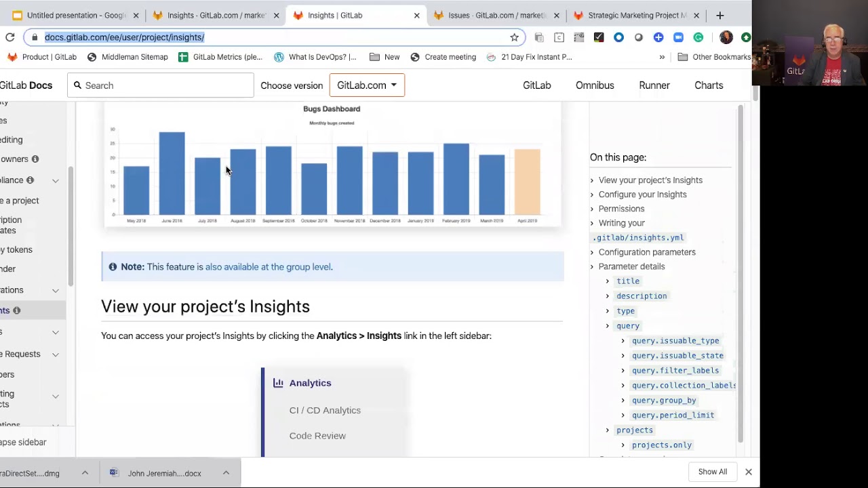Click the checkmark extension icon
This screenshot has width=868, height=488.
[x=599, y=37]
